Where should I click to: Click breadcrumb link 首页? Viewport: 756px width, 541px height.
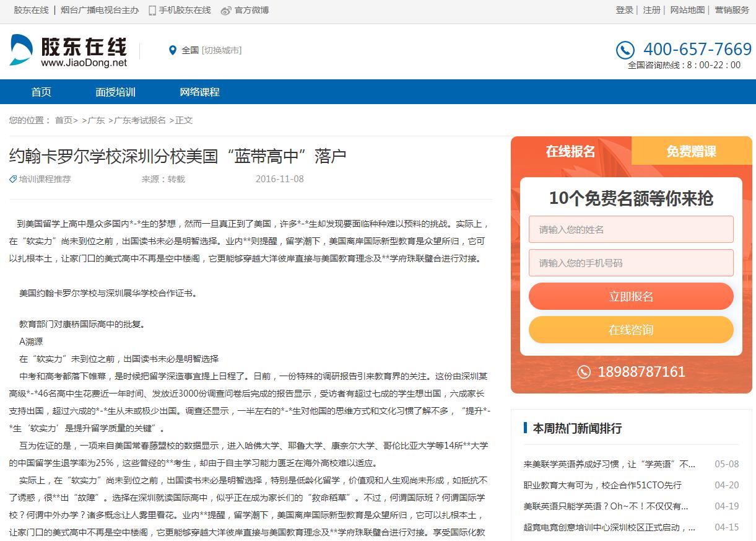tap(64, 120)
